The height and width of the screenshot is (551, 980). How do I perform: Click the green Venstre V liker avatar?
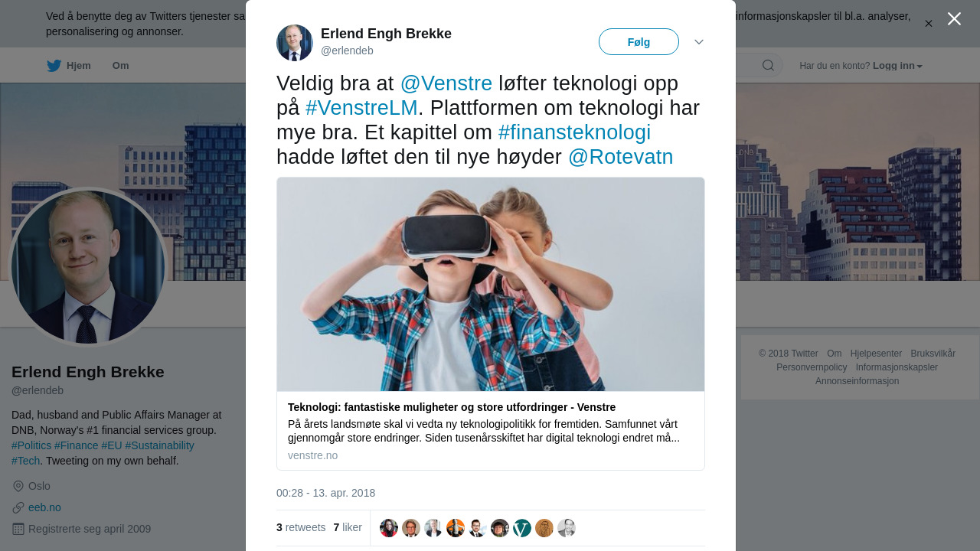[522, 528]
